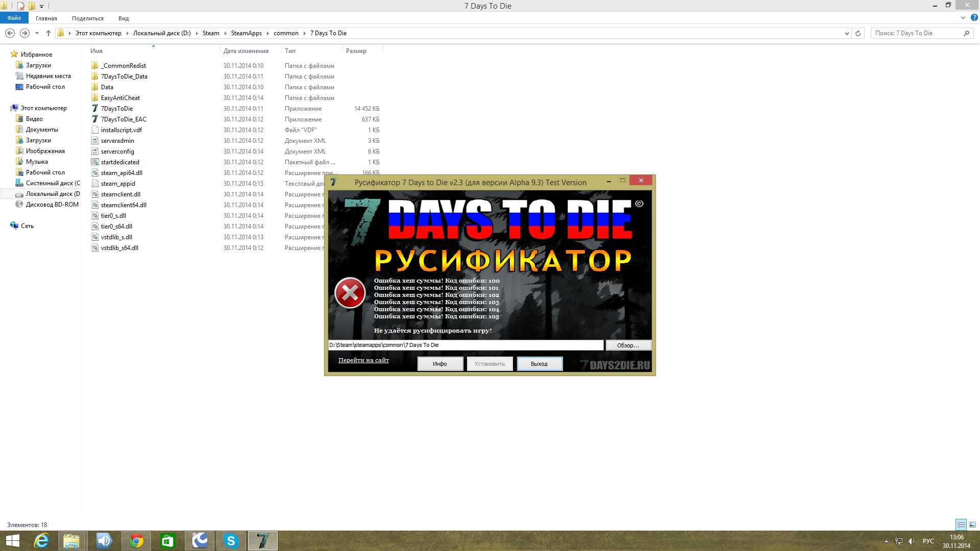Launch Google Chrome from the taskbar

136,541
